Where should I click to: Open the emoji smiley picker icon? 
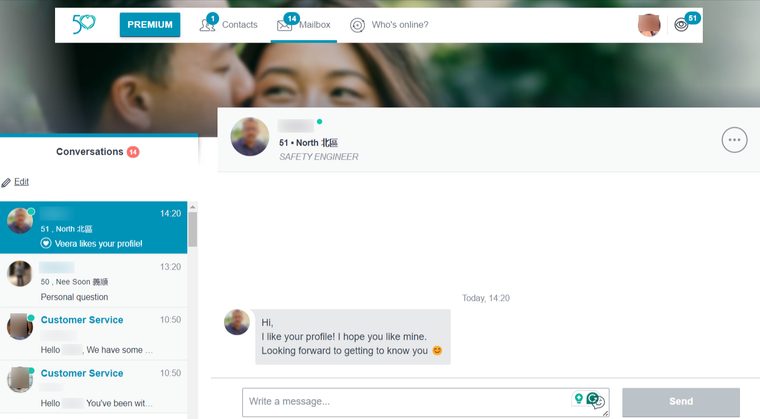(600, 402)
